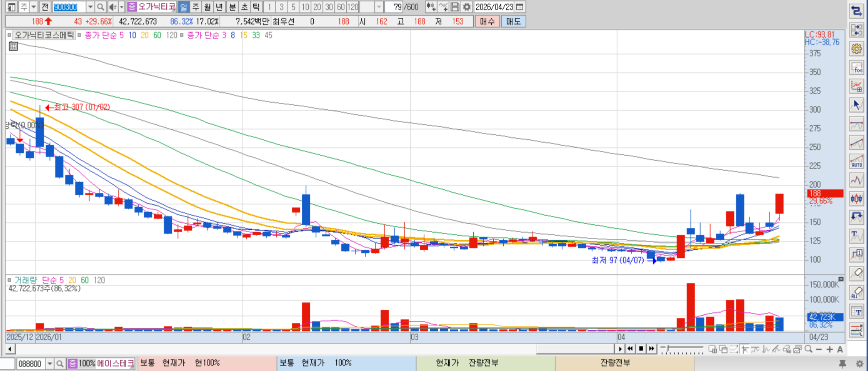
Task: Select the arrow pointer tool in right sidebar
Action: pyautogui.click(x=857, y=105)
